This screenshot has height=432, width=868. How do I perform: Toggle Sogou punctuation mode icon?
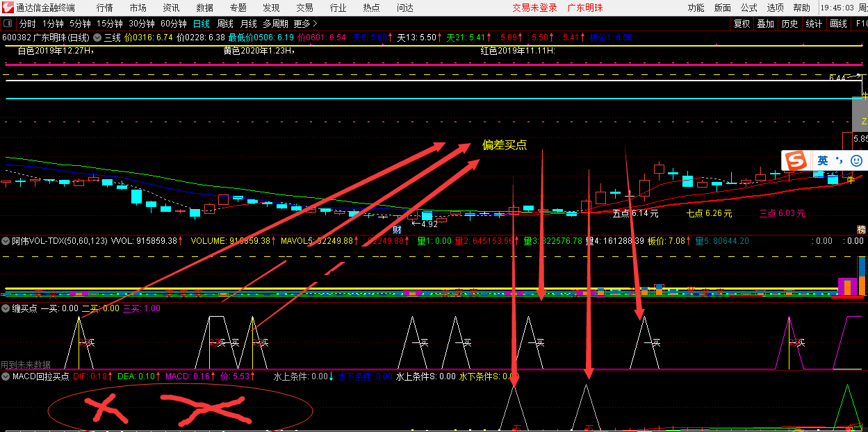(x=839, y=160)
